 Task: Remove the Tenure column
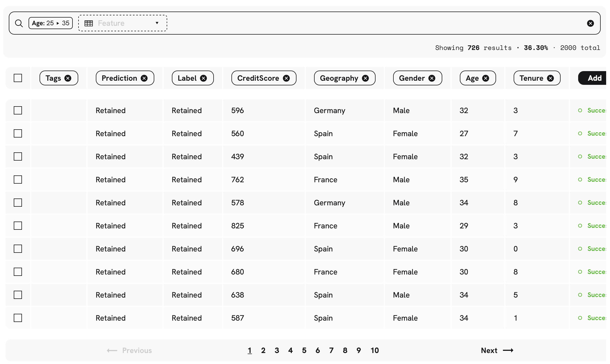(x=550, y=78)
